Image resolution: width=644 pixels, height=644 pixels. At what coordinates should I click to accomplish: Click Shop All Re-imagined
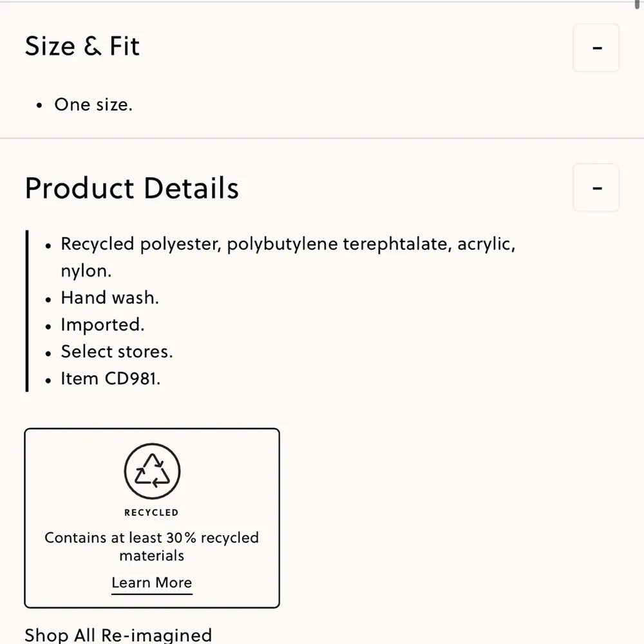tap(118, 635)
